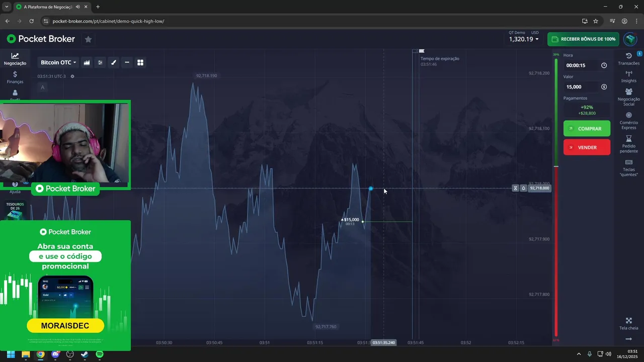
Task: Click the +92% payout display
Action: click(587, 107)
